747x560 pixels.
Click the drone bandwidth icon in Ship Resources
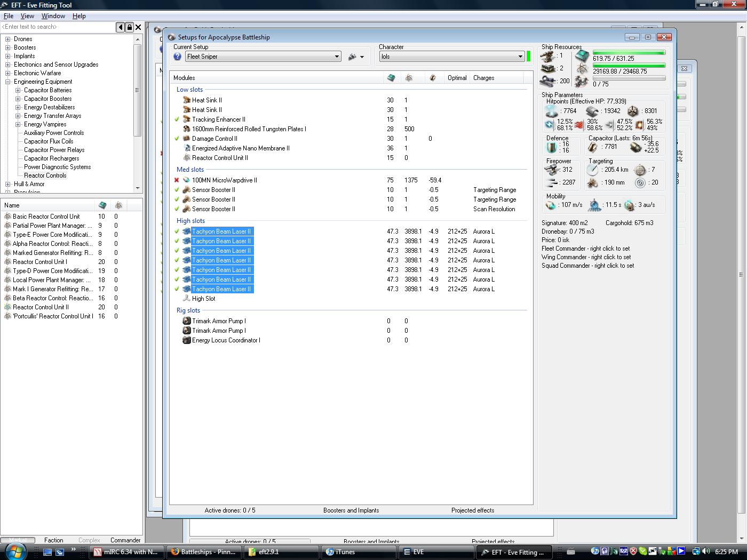pos(582,82)
